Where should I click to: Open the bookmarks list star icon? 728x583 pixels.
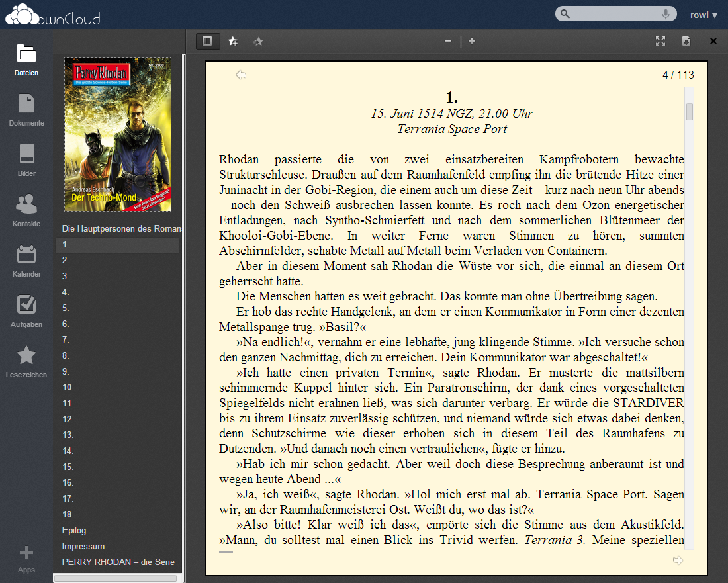coord(258,41)
